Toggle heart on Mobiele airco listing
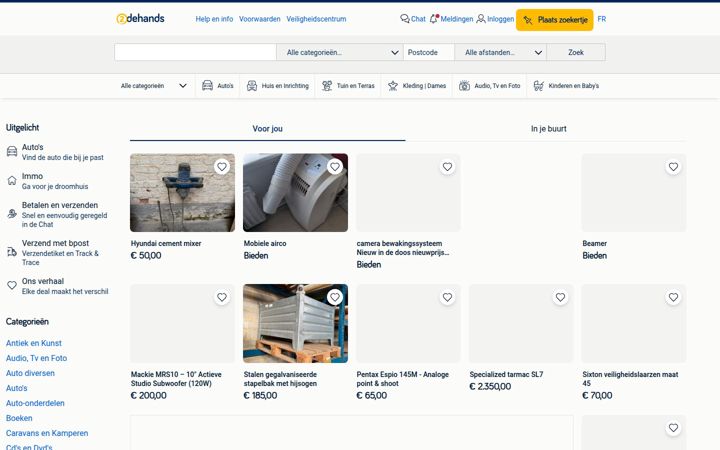The image size is (720, 450). [335, 167]
